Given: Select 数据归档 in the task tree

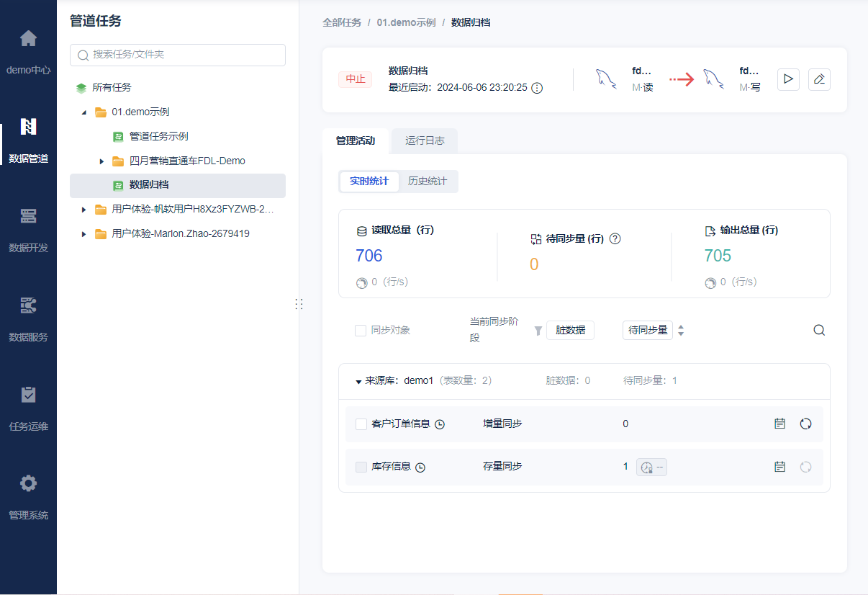Looking at the screenshot, I should click(178, 185).
